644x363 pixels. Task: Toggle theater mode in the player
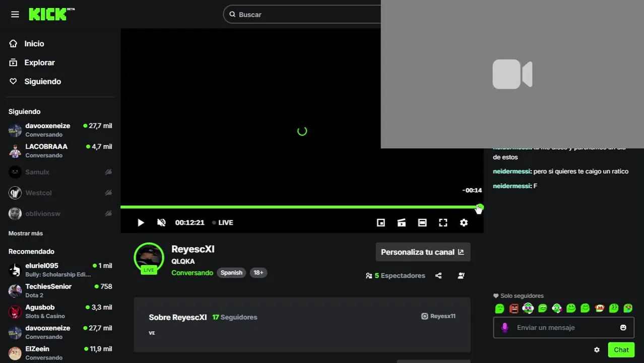click(x=422, y=222)
